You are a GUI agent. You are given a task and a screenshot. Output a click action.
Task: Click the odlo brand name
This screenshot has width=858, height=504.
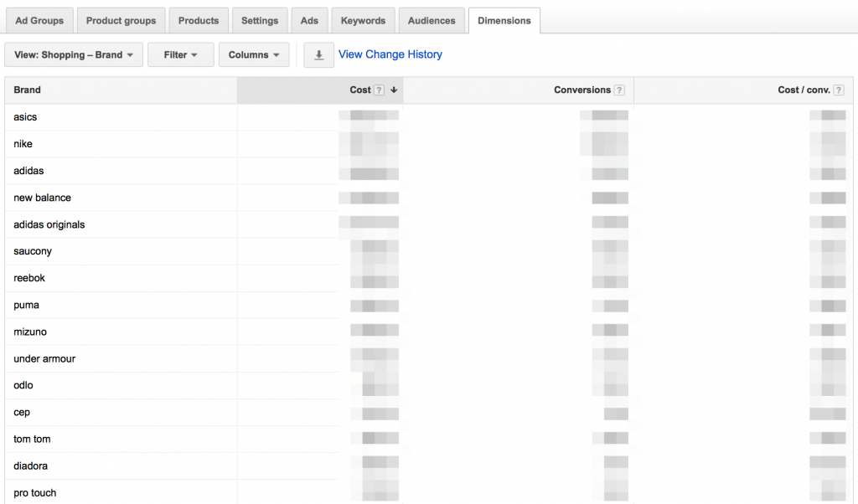pyautogui.click(x=23, y=385)
